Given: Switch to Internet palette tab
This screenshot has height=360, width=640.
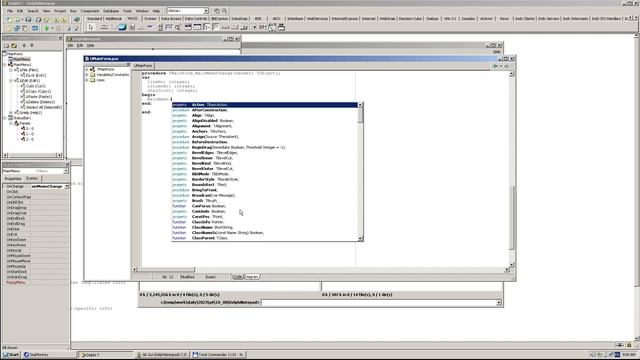Looking at the screenshot, I should pos(368,19).
